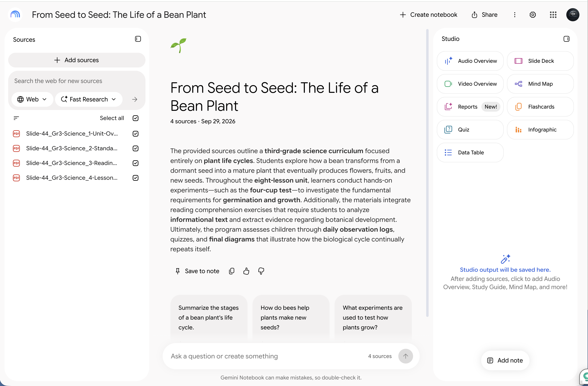Click the PDF icon of Slide-44_Gr3-Science_1-Unit-Ov
This screenshot has width=588, height=386.
click(16, 134)
